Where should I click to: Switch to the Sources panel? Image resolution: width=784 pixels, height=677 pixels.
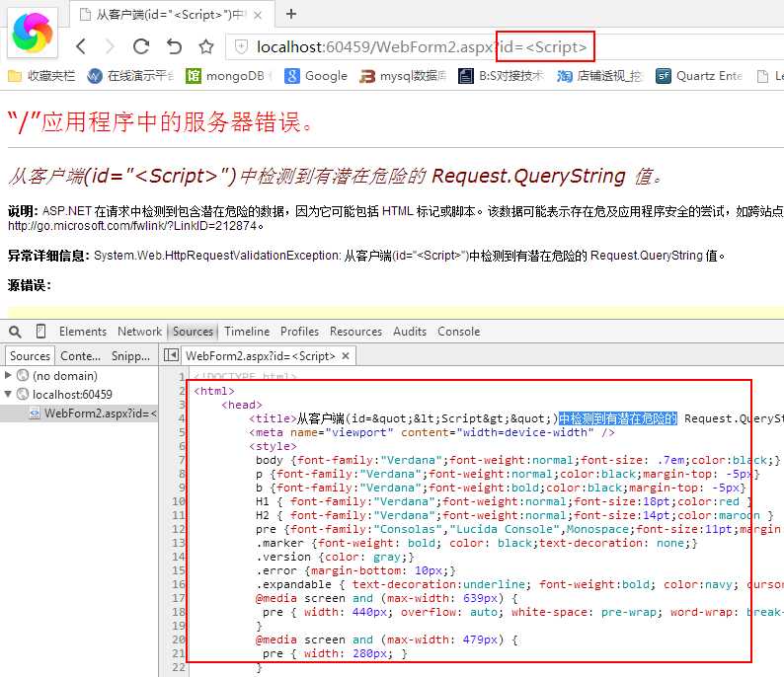pos(193,332)
